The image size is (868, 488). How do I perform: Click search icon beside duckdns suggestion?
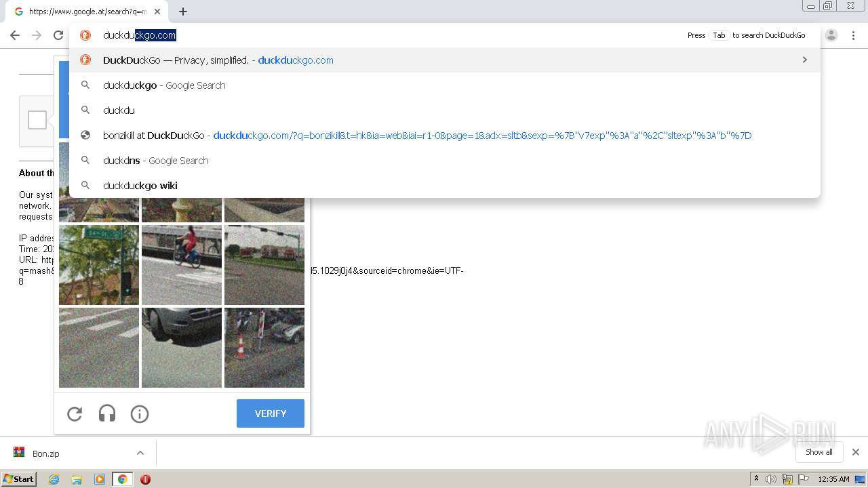point(85,161)
